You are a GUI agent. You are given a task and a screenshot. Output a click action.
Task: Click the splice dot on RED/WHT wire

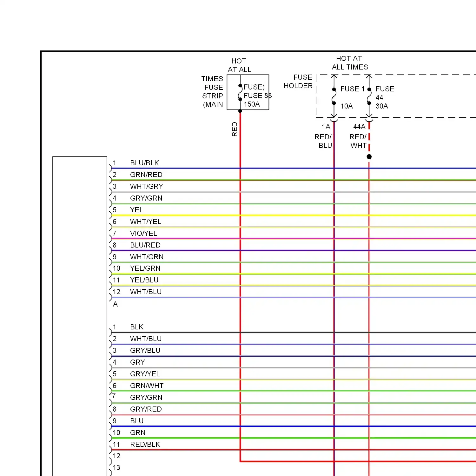coord(369,157)
